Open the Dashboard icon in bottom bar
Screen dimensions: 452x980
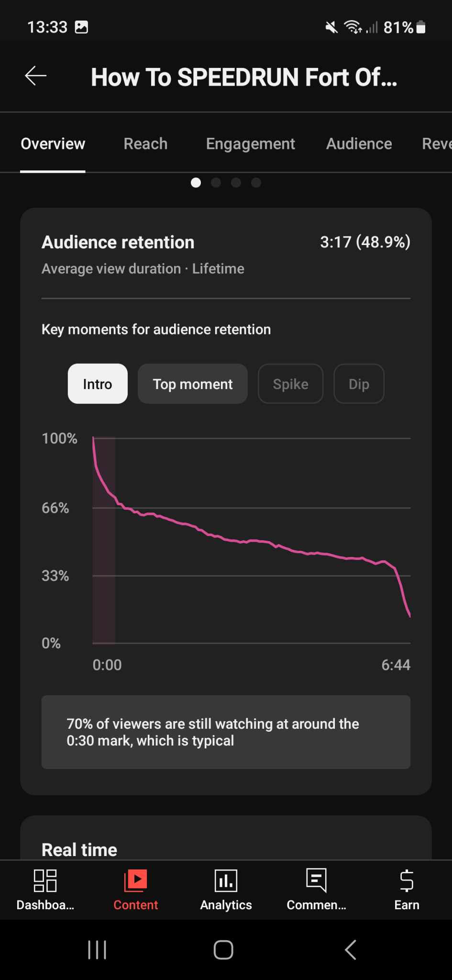click(x=45, y=880)
